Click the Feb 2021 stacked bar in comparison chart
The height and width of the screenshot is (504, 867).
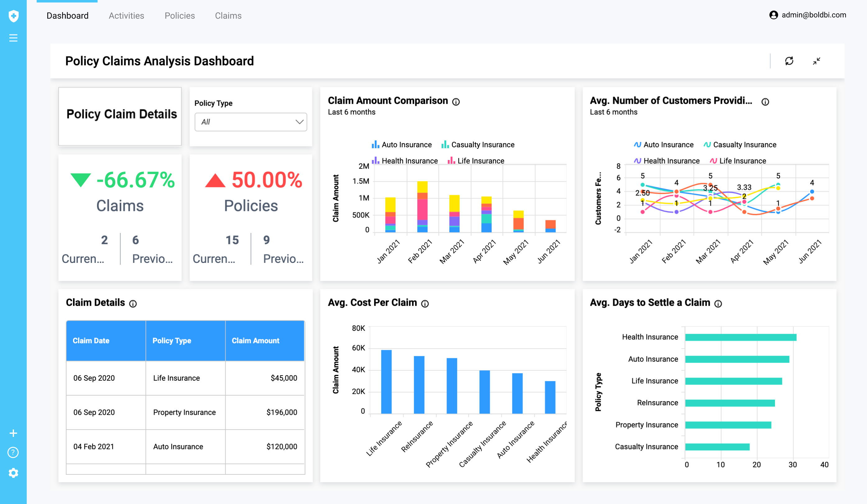[x=422, y=207]
